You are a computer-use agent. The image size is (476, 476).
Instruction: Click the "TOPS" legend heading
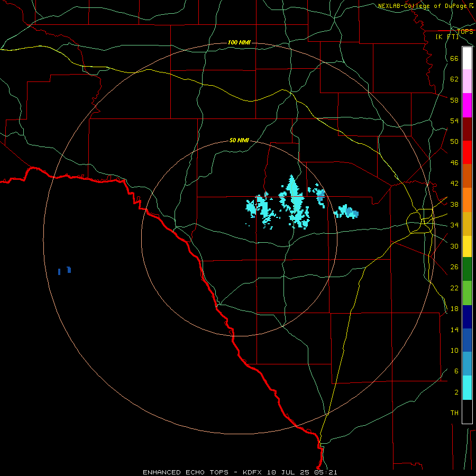[465, 31]
